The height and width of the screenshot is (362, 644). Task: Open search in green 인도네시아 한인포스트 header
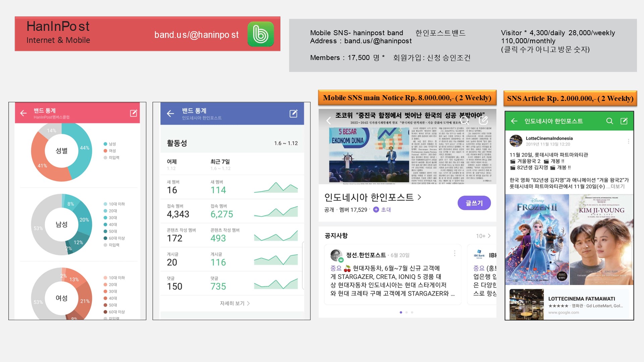click(609, 121)
